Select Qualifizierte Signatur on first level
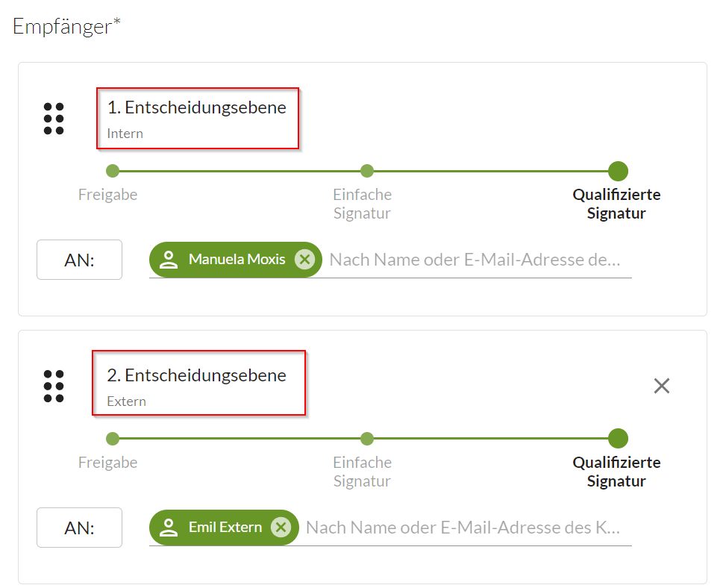Image resolution: width=726 pixels, height=588 pixels. (x=618, y=172)
